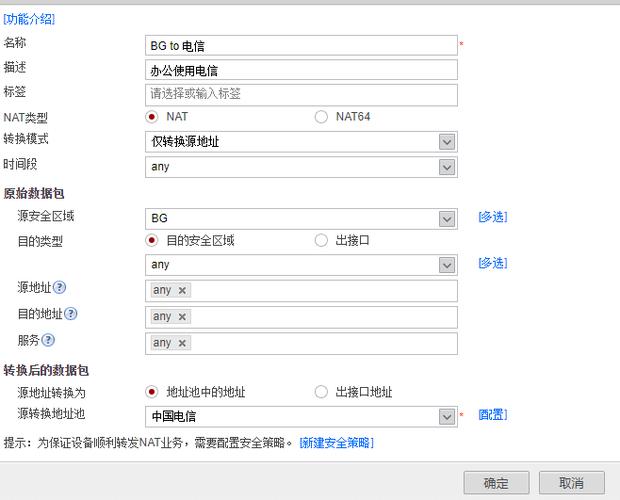The width and height of the screenshot is (620, 500).
Task: Click the 转换后的数据包 section heading
Action: pos(46,370)
